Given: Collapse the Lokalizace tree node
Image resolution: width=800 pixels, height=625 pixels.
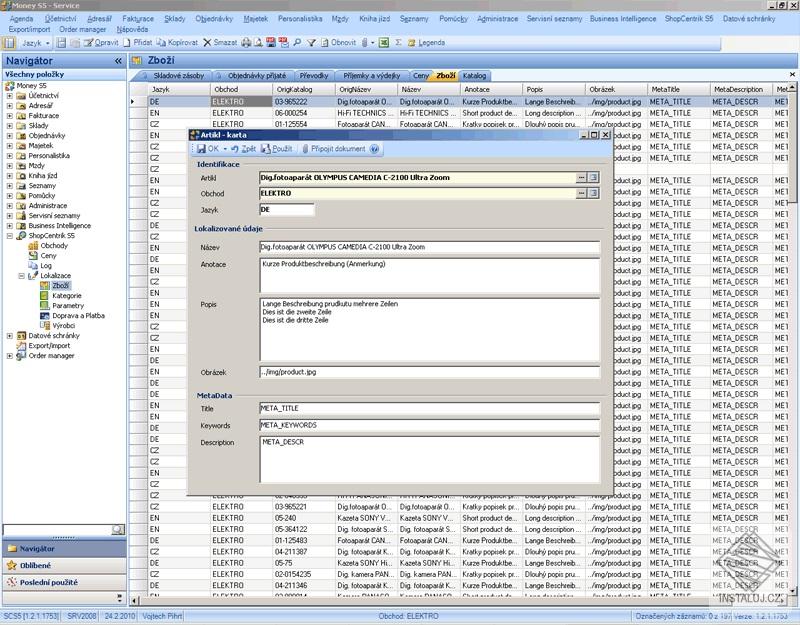Looking at the screenshot, I should pyautogui.click(x=21, y=276).
